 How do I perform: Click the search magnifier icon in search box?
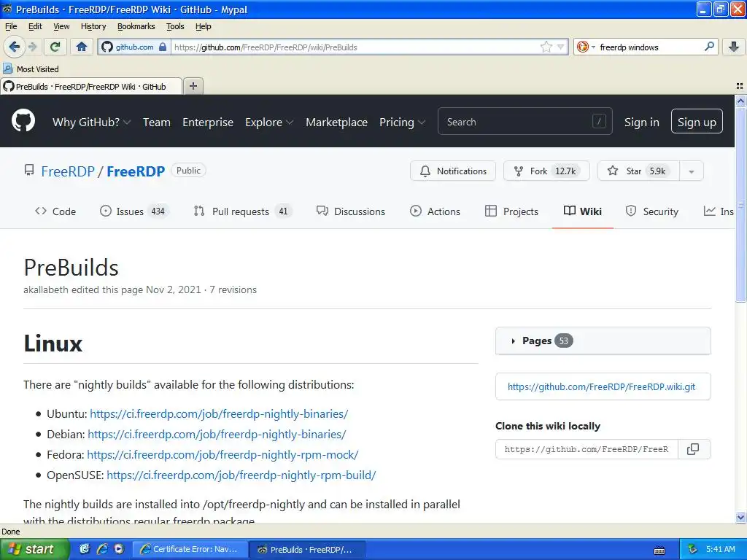coord(709,47)
